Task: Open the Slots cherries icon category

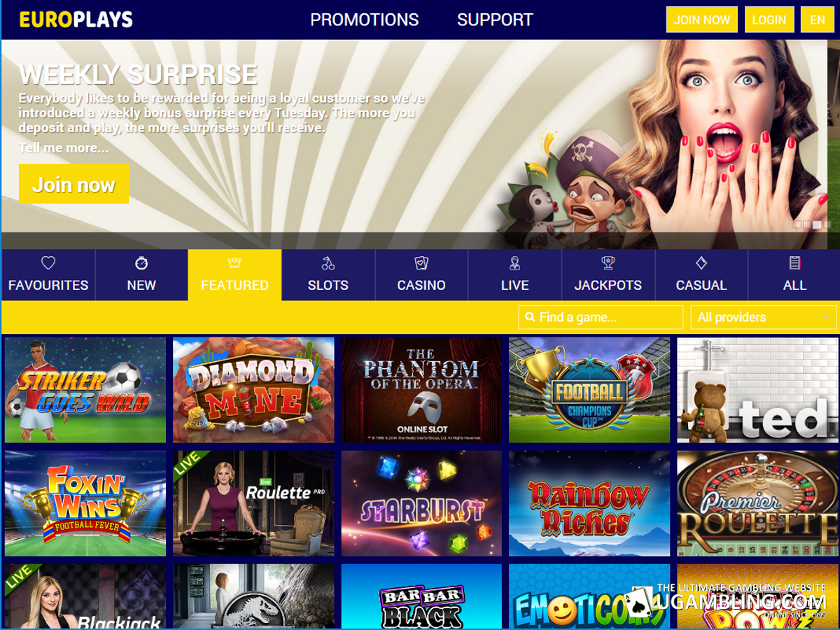Action: (328, 274)
